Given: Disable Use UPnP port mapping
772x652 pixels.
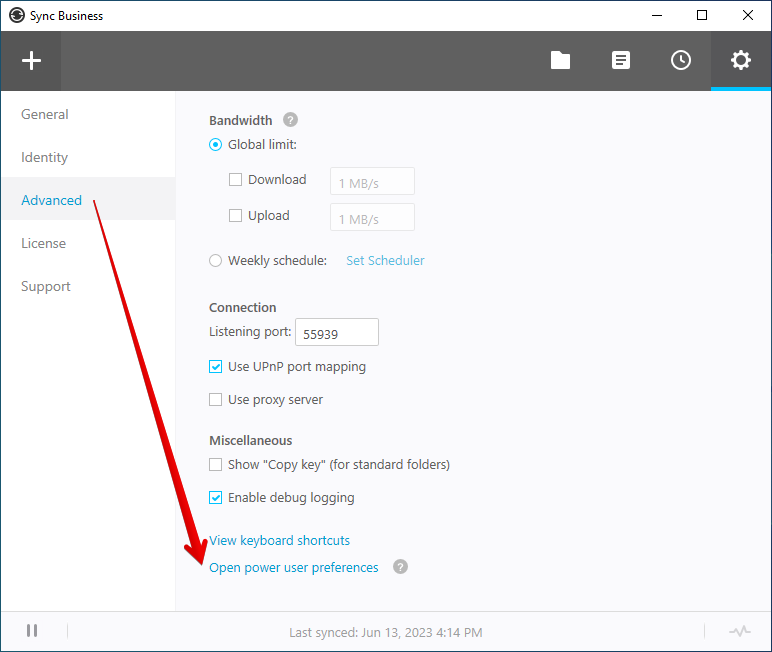Looking at the screenshot, I should point(216,367).
